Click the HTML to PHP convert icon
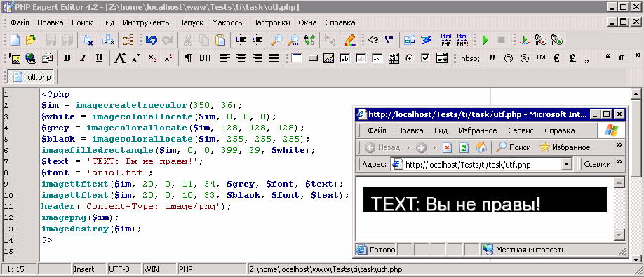The image size is (644, 277). 445,40
